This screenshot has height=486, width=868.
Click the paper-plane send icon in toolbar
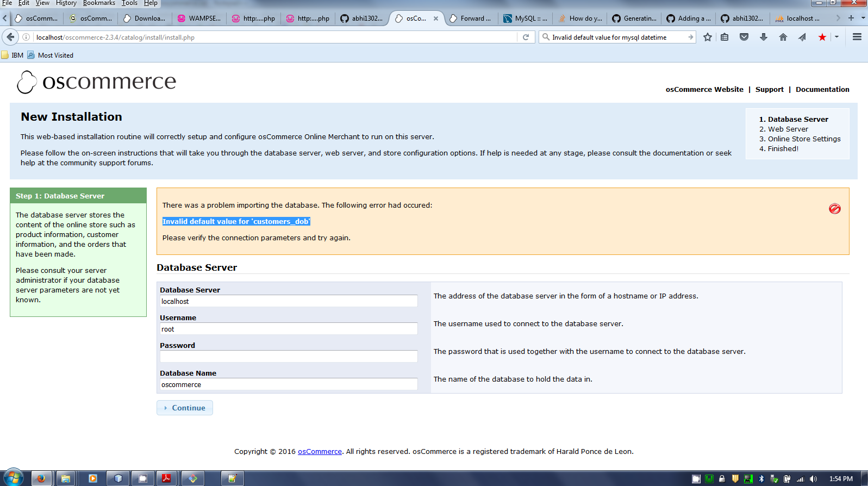(x=802, y=37)
